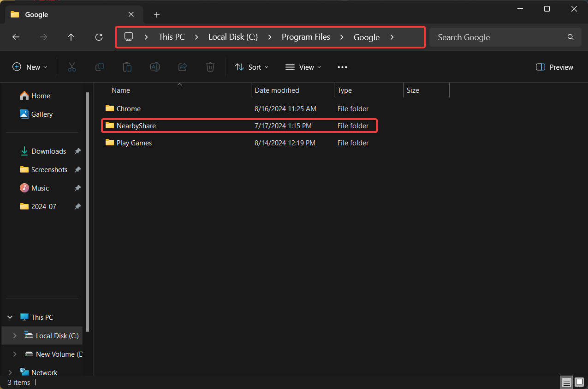The width and height of the screenshot is (588, 389).
Task: Click the pin icon beside 2024-07
Action: pos(77,206)
